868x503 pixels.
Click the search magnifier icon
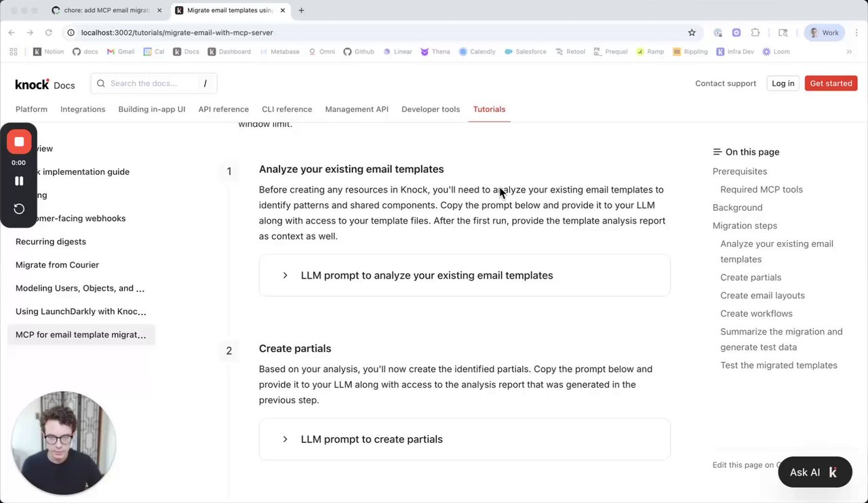[x=101, y=83]
